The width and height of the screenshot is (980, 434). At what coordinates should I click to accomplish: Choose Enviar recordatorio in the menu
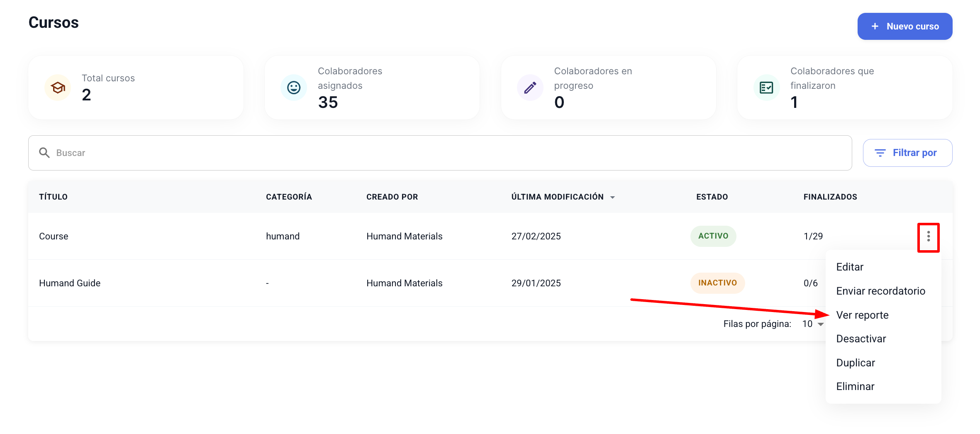880,291
